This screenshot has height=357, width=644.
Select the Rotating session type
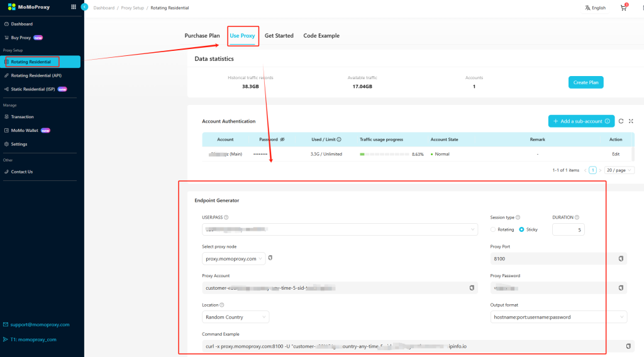(493, 229)
